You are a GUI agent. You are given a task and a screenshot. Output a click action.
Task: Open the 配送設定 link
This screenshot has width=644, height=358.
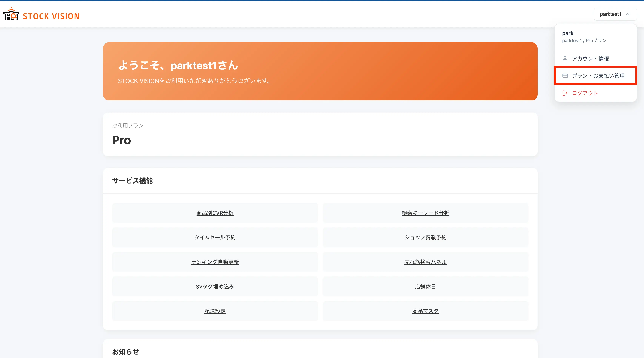pyautogui.click(x=215, y=311)
